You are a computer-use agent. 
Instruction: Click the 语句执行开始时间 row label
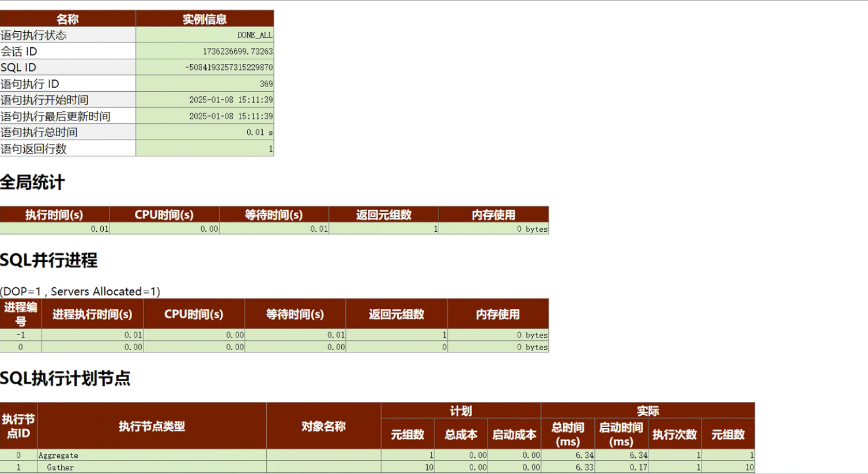pyautogui.click(x=44, y=100)
